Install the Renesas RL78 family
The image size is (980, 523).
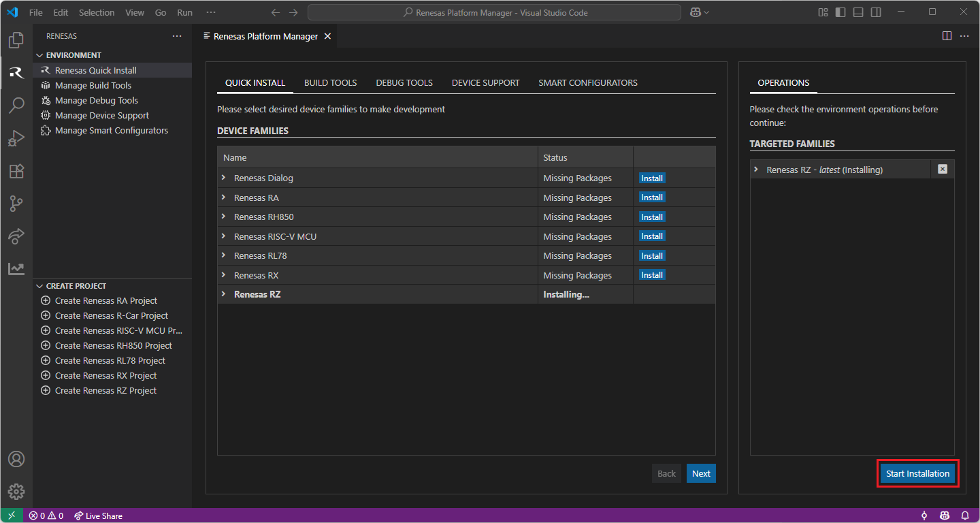click(x=651, y=256)
